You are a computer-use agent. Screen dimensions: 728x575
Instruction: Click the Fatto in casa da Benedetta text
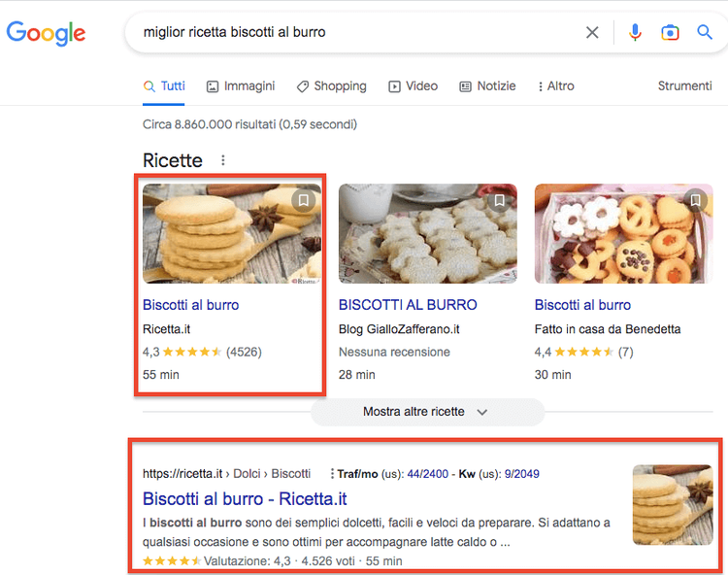tap(608, 329)
